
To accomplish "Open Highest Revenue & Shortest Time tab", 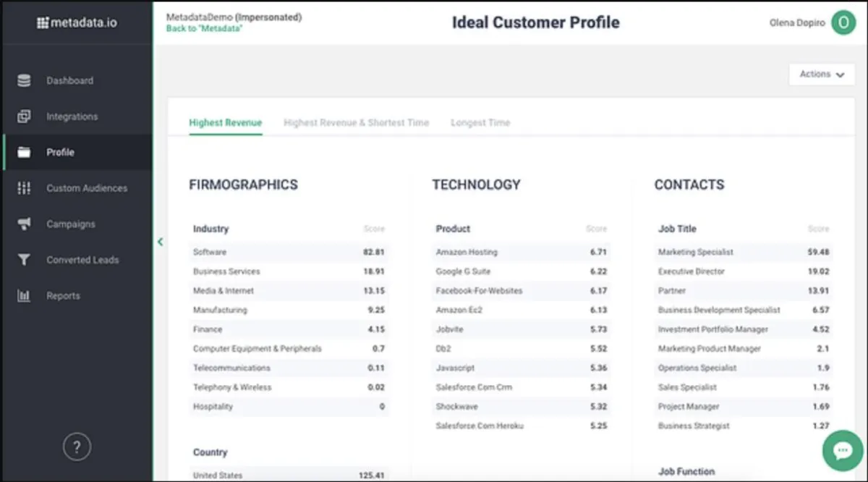I will (356, 123).
